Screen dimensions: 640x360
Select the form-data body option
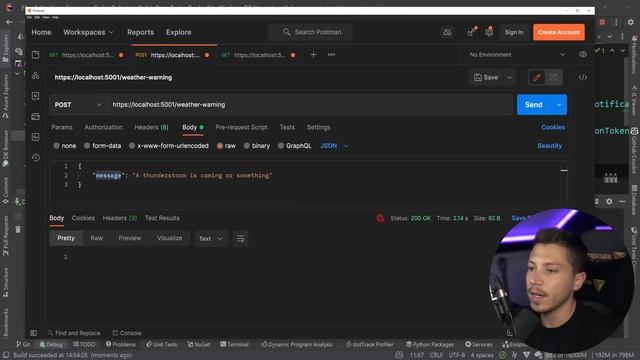(x=102, y=146)
